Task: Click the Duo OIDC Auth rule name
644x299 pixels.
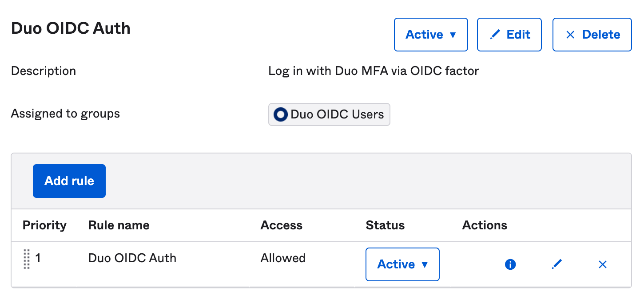Action: (132, 258)
